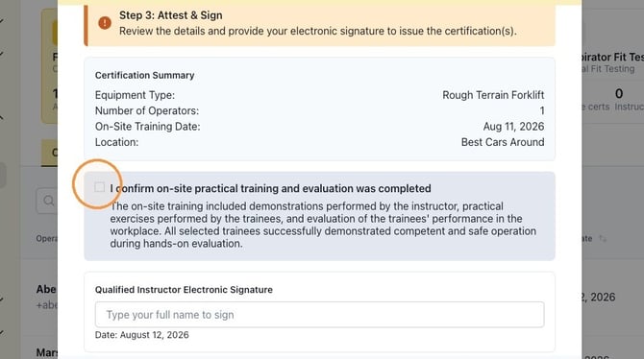The image size is (644, 359).
Task: Expand the lowest sidebar chevron
Action: pos(2,332)
